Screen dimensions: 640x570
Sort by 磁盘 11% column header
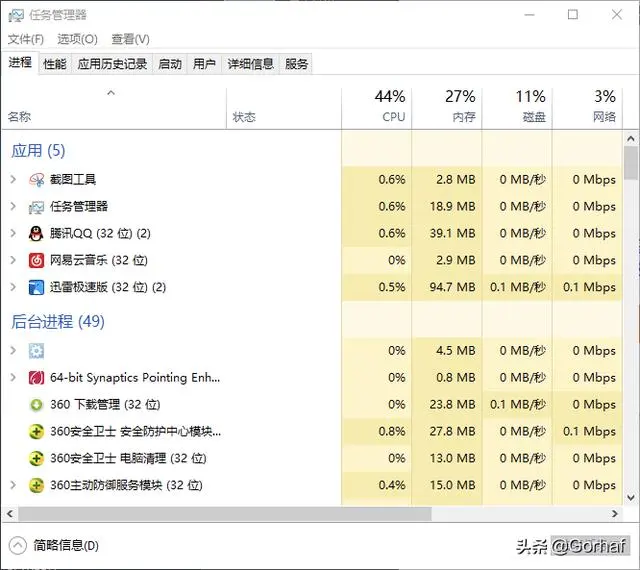(x=517, y=108)
